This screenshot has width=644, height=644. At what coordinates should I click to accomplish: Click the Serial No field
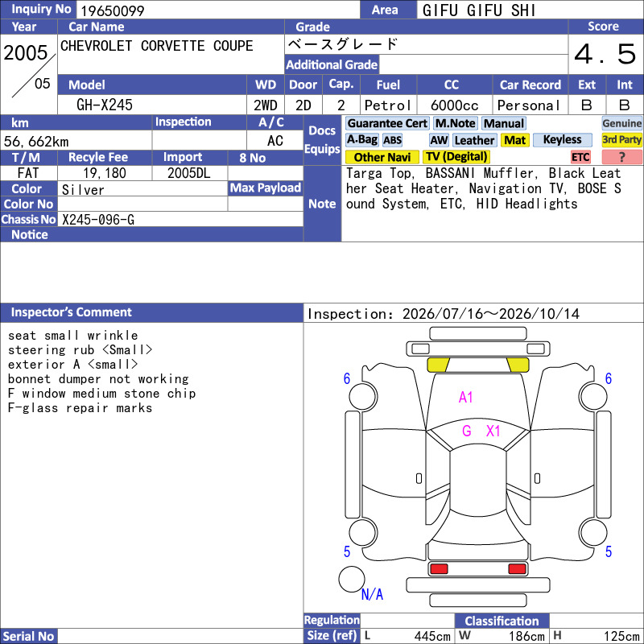tap(180, 636)
